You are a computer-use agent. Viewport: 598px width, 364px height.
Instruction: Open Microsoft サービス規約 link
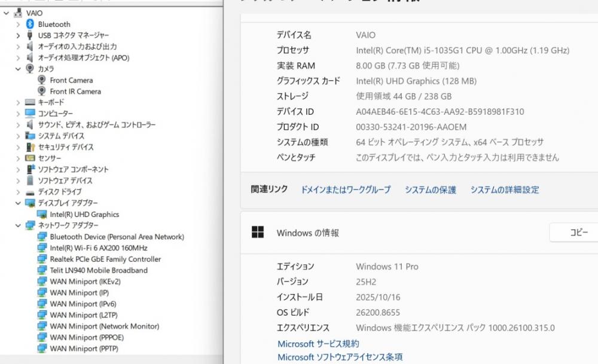point(319,344)
